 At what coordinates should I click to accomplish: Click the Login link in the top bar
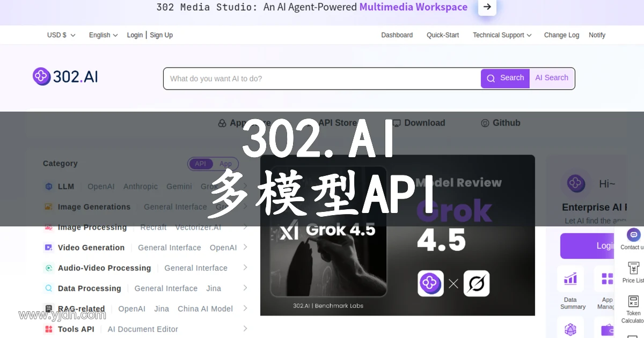(135, 35)
